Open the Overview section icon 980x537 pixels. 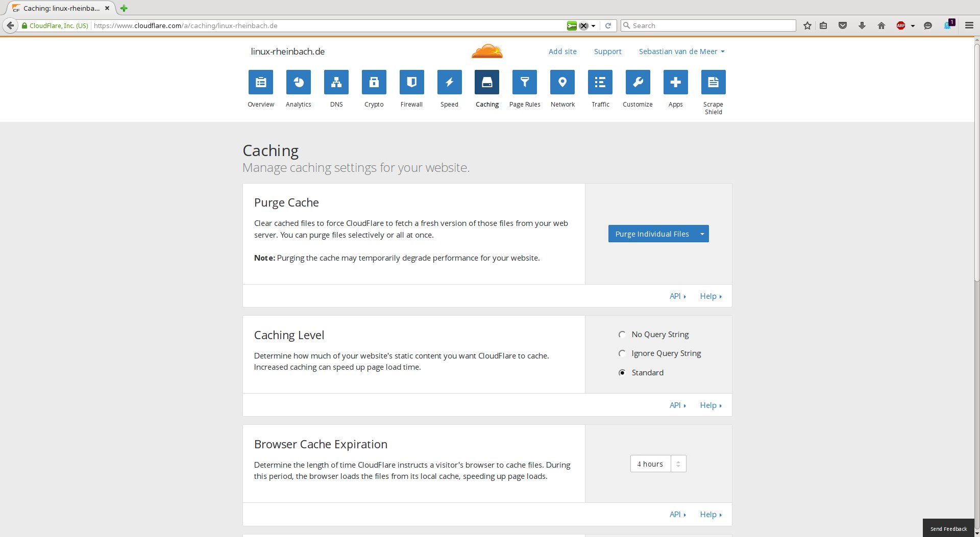tap(261, 82)
